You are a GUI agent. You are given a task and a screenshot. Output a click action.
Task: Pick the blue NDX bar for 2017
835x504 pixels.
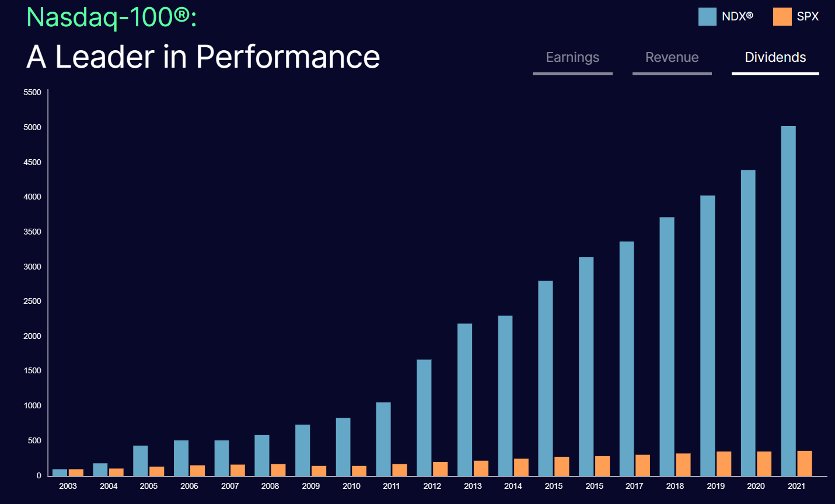point(627,359)
